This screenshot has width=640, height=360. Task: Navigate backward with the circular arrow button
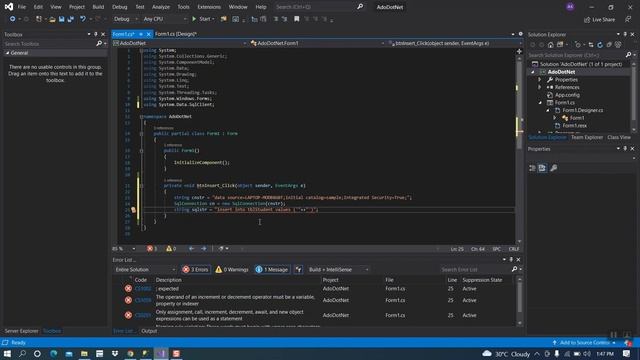pyautogui.click(x=12, y=19)
